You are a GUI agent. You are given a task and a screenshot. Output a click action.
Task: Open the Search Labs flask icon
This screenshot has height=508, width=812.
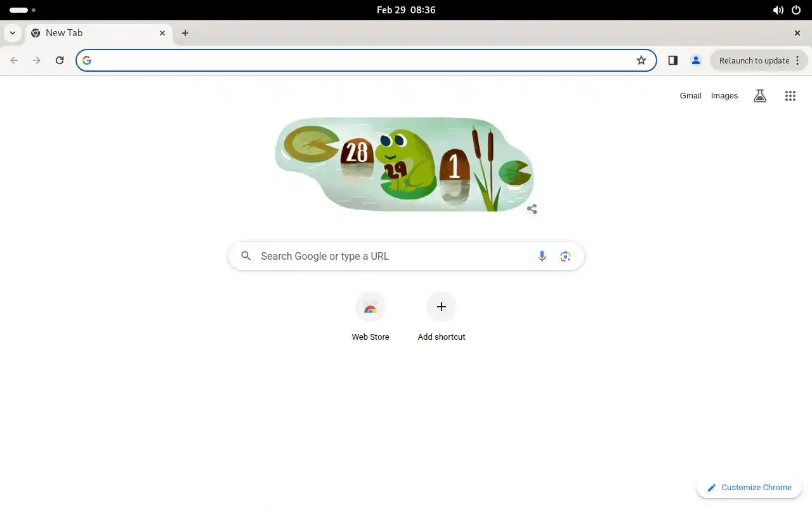(760, 96)
